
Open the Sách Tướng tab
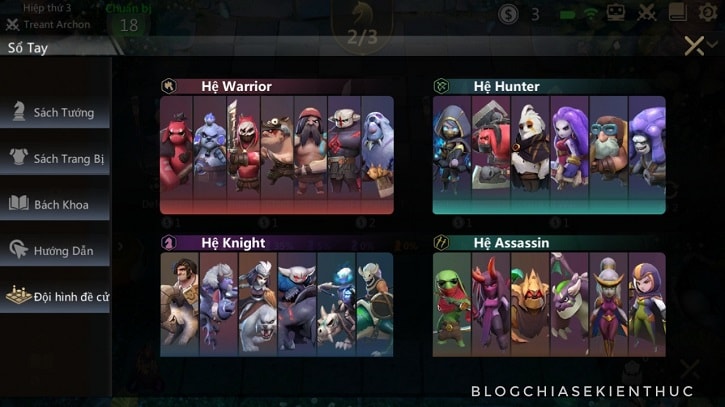55,112
